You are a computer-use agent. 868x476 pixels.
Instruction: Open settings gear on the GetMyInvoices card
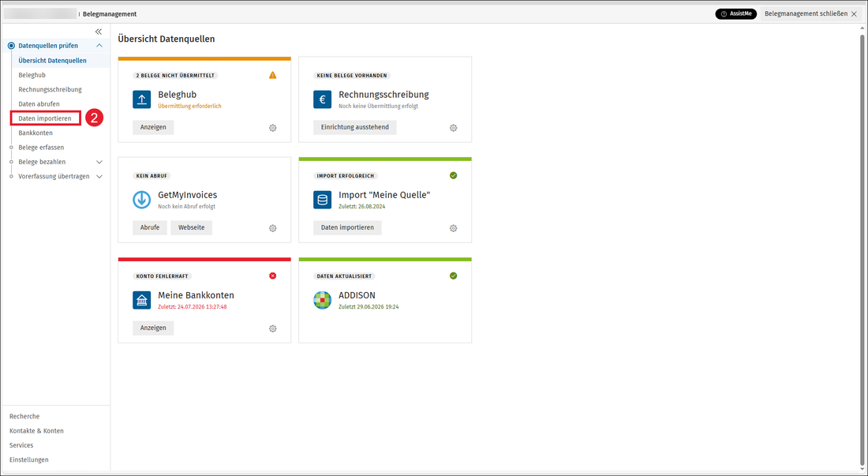click(273, 228)
